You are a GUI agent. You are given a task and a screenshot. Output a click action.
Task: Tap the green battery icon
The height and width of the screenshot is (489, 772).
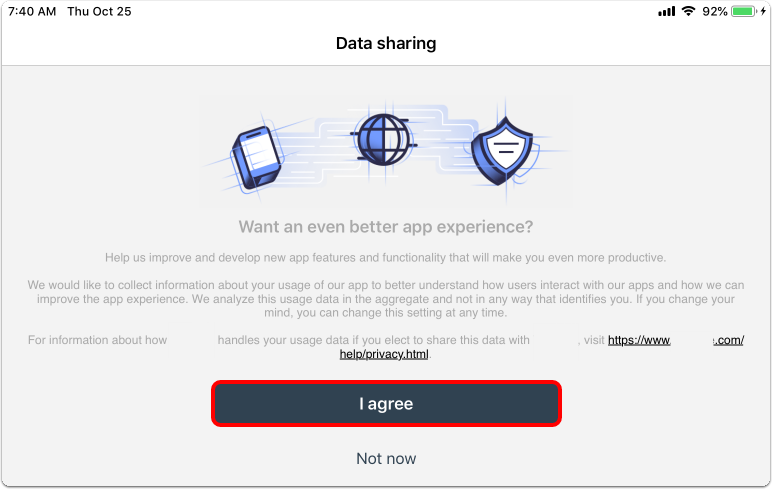(744, 11)
